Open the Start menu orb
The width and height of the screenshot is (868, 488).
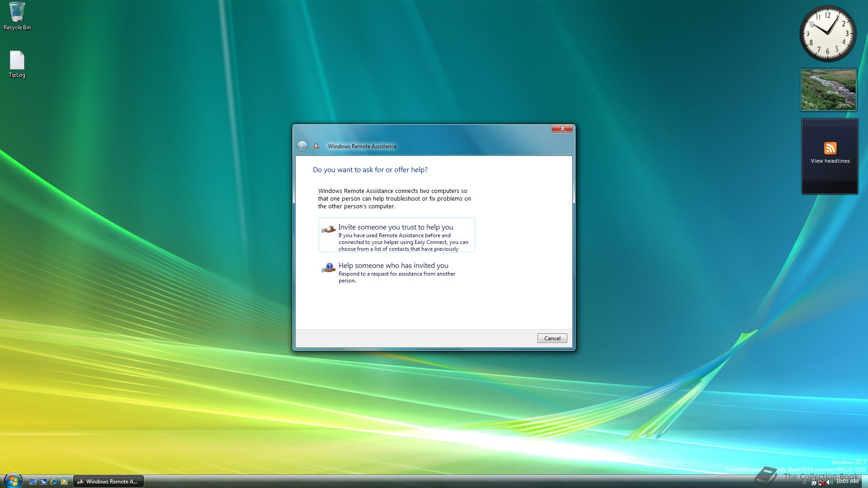tap(13, 481)
